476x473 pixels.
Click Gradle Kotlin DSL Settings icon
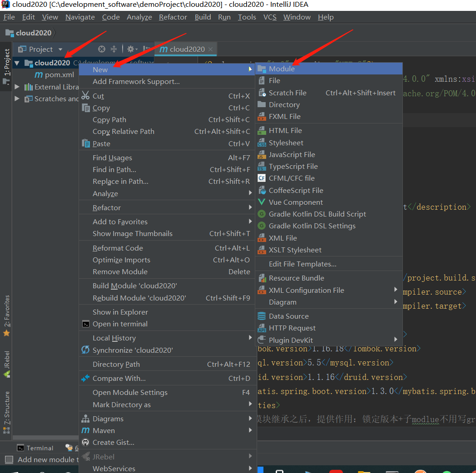click(x=261, y=226)
